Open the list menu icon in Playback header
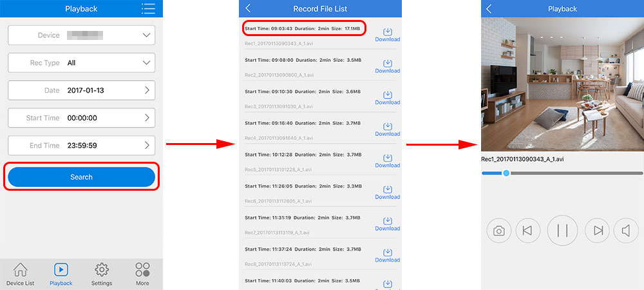This screenshot has width=644, height=290. pos(148,9)
